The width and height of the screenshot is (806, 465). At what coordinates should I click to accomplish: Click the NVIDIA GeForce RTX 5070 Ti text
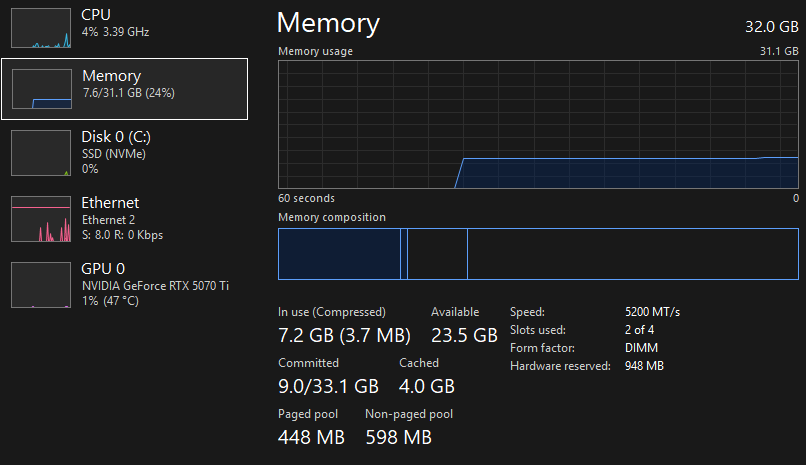(155, 286)
